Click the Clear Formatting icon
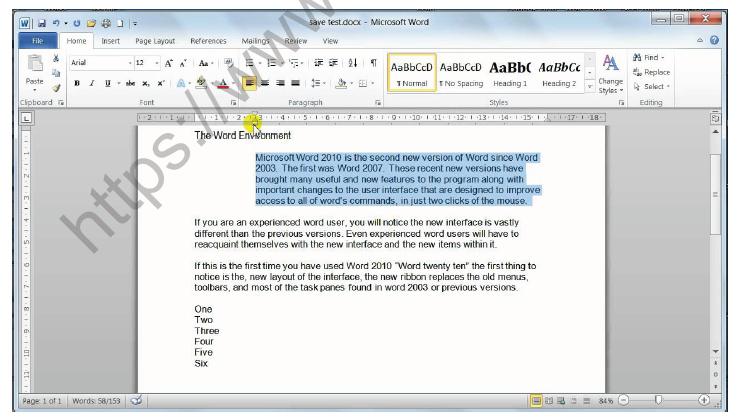This screenshot has width=737, height=418. [x=229, y=63]
